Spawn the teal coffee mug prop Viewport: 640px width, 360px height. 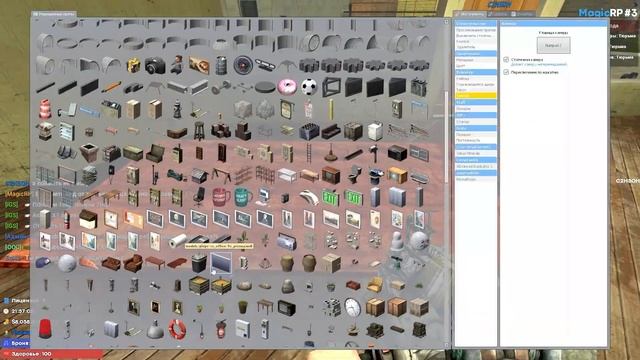tap(243, 197)
